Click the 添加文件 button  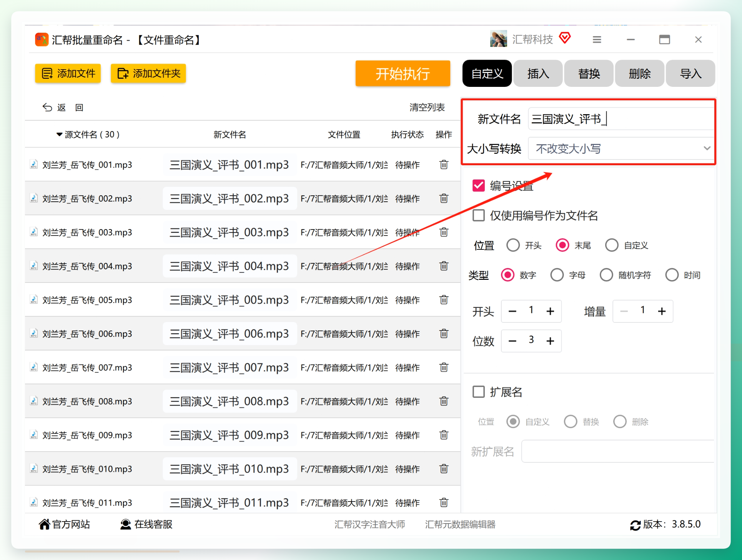pos(68,73)
